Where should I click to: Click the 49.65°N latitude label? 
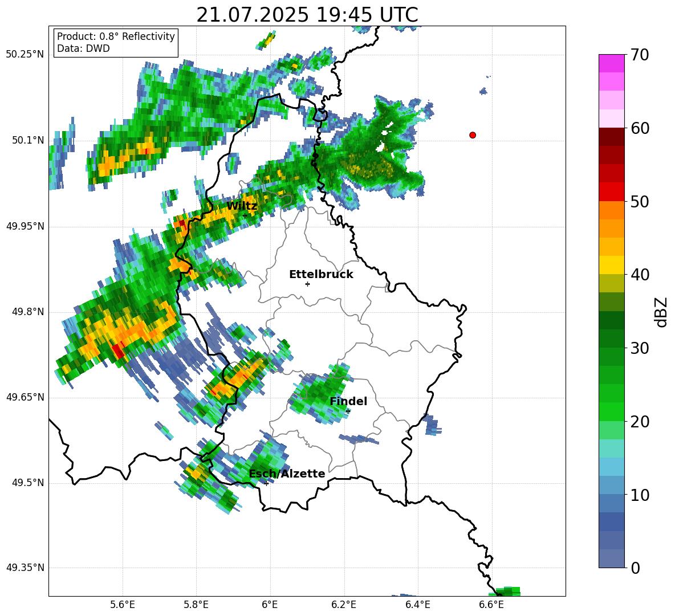[25, 397]
